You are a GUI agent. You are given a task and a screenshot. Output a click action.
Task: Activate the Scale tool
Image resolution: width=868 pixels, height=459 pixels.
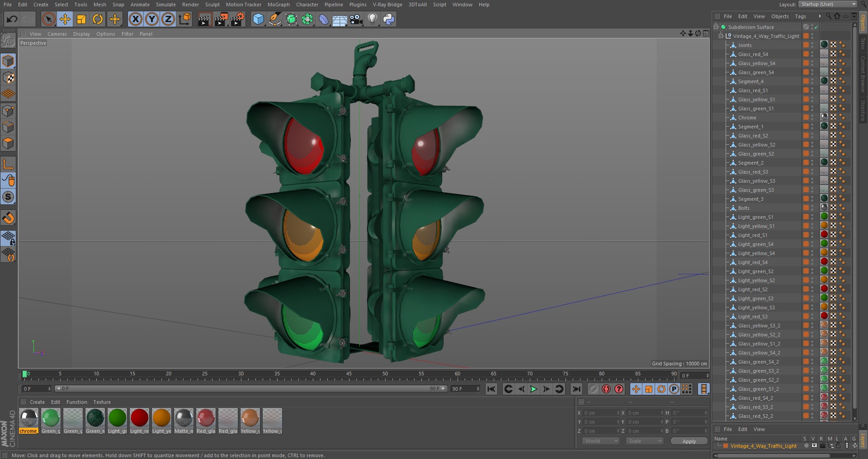click(81, 19)
